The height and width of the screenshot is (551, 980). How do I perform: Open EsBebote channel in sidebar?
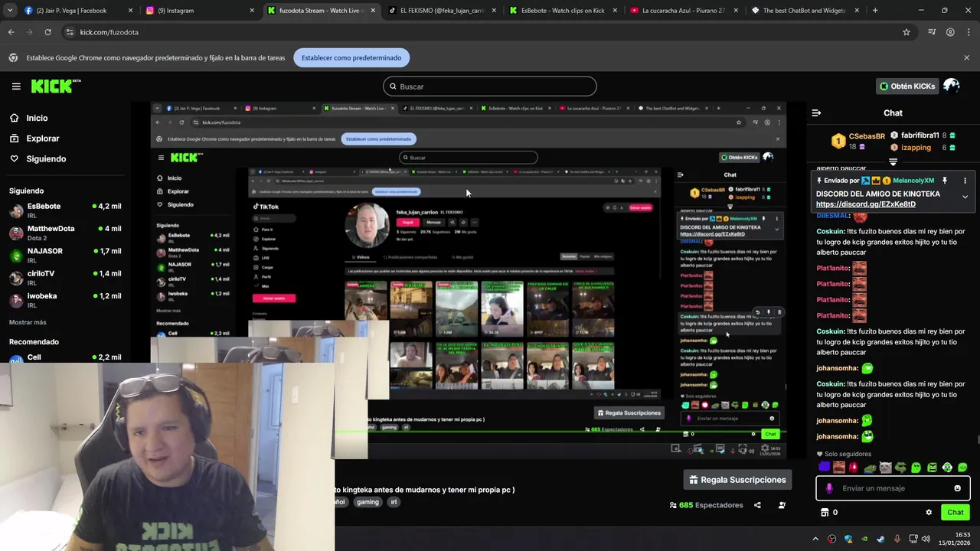(65, 210)
